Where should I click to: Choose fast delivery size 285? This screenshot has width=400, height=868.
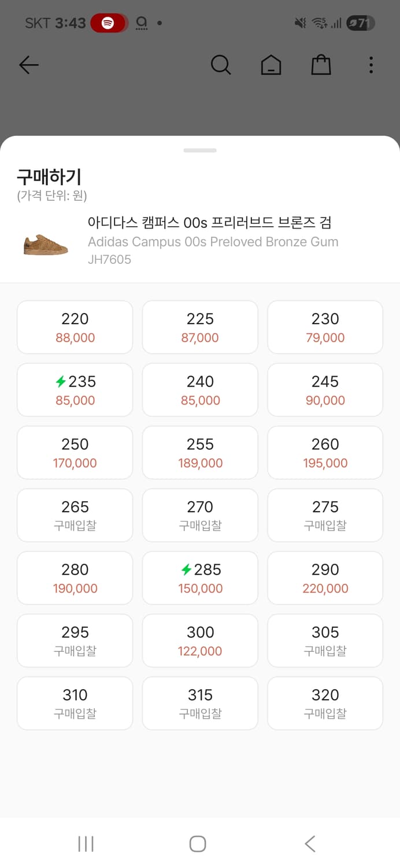pyautogui.click(x=200, y=578)
